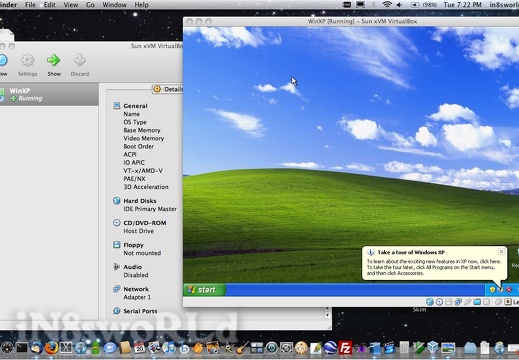Open the Details tab in VirtualBox manager
The width and height of the screenshot is (519, 360).
tap(168, 89)
